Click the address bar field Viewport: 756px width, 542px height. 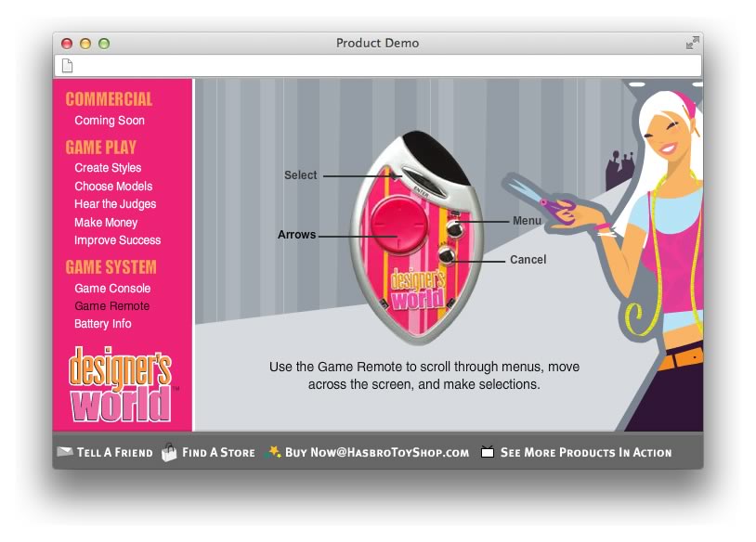coord(378,66)
